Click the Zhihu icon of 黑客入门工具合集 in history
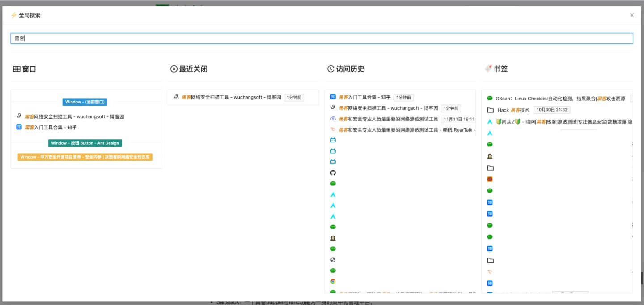 (333, 97)
